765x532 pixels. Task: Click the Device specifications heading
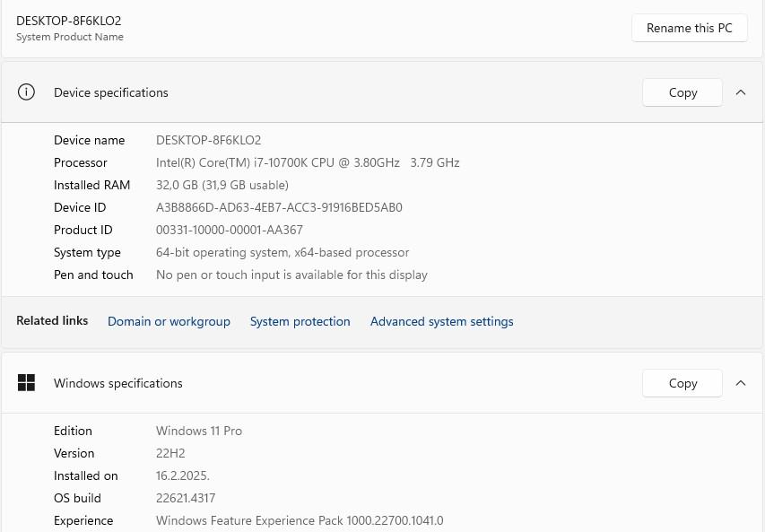(x=111, y=92)
